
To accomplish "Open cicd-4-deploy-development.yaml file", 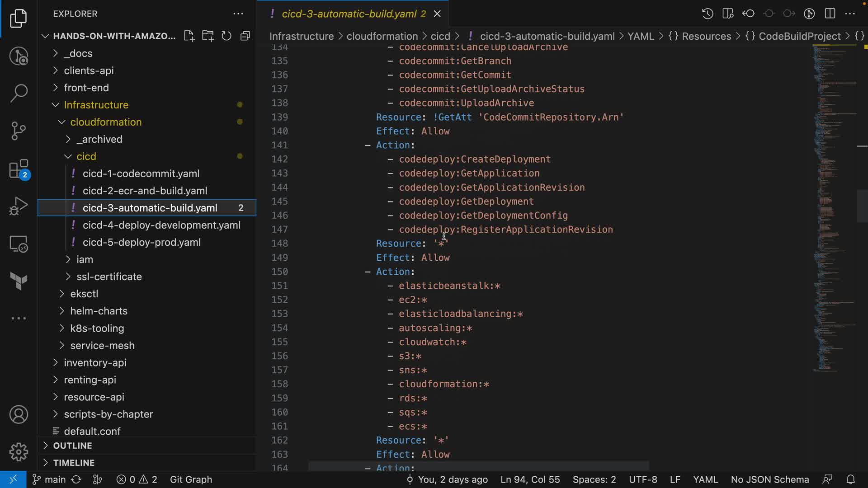I will pos(161,225).
